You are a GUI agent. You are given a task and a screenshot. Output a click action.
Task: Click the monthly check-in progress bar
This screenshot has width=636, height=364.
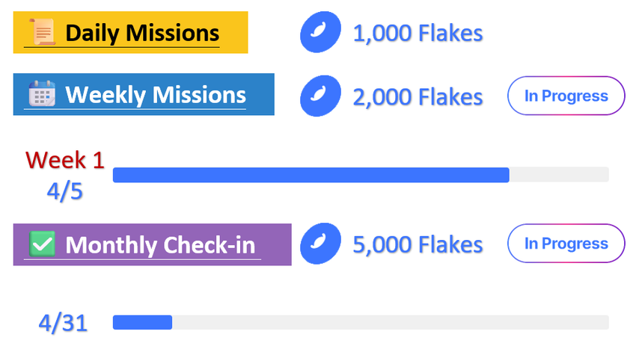(360, 322)
